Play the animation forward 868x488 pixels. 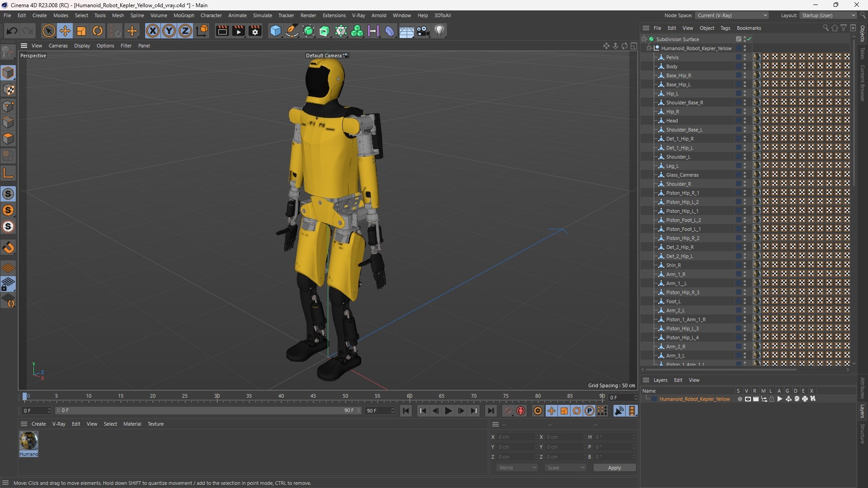[448, 411]
